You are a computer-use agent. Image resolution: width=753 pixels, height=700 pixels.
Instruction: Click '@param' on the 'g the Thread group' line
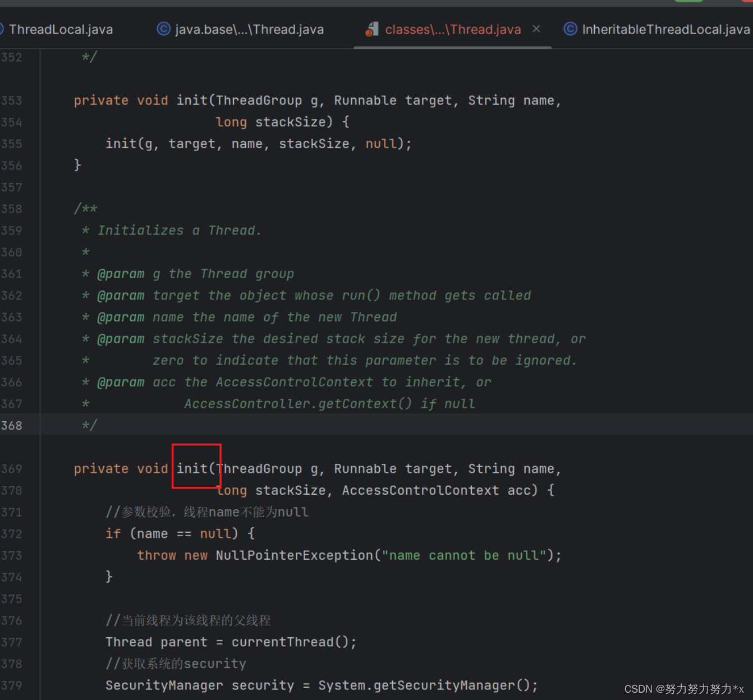tap(121, 274)
